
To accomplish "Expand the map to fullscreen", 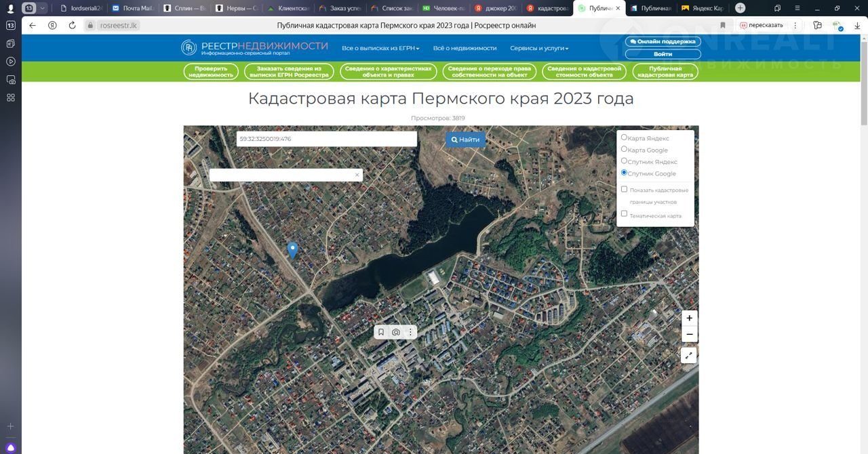I will tap(689, 355).
